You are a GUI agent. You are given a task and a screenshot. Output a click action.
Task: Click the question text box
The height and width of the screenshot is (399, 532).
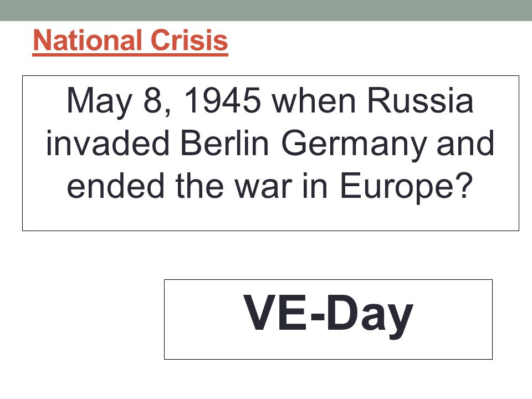(270, 153)
